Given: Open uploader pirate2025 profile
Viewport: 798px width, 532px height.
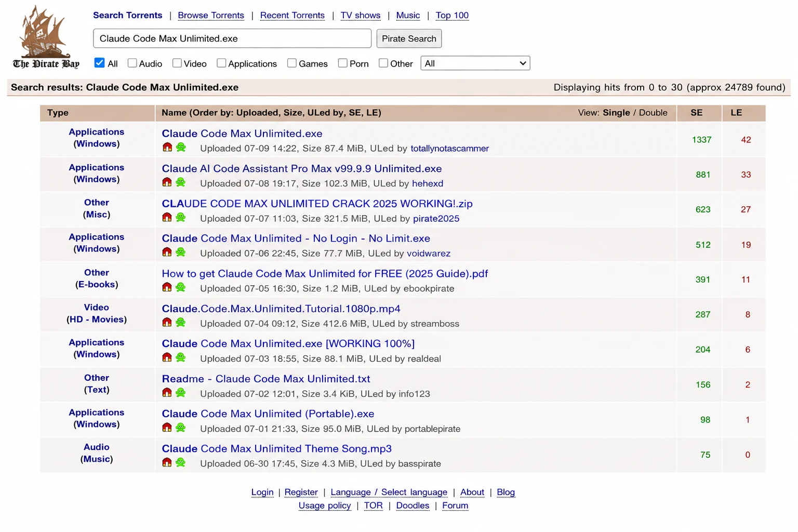Looking at the screenshot, I should coord(436,219).
